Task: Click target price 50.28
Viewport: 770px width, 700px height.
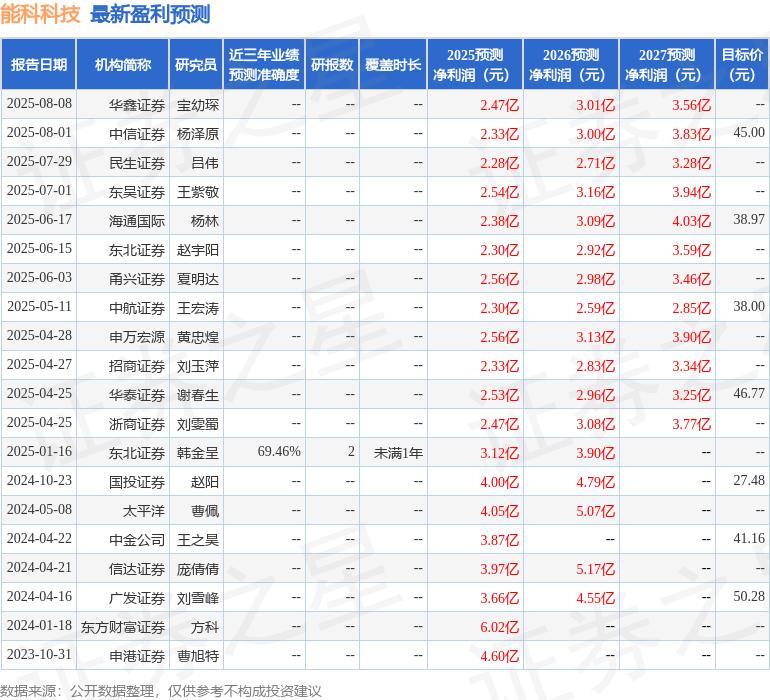Action: 749,596
